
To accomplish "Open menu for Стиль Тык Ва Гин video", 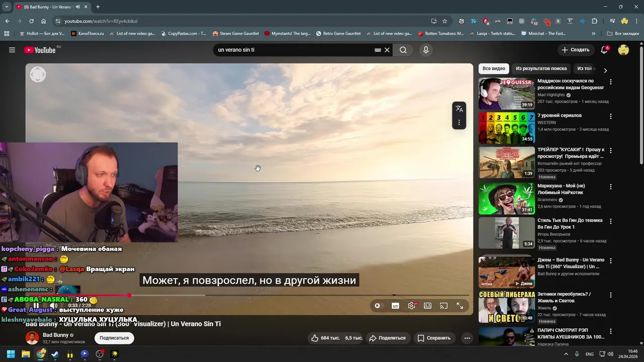I will click(611, 221).
